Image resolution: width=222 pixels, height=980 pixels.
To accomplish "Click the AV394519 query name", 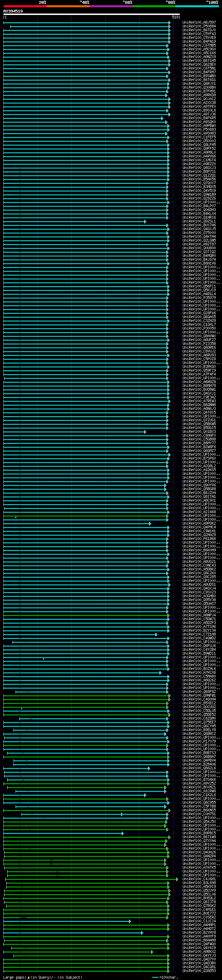I will [x=13, y=11].
